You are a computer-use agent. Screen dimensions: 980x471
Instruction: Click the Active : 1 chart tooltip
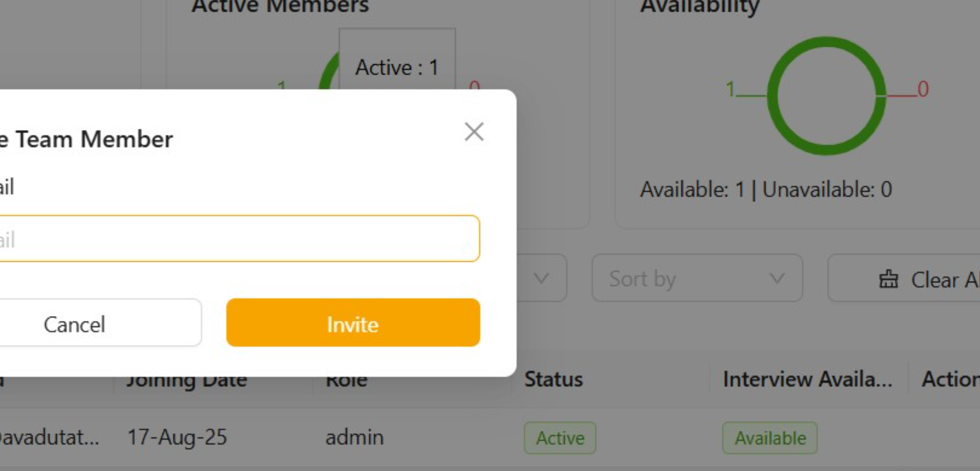click(x=397, y=67)
